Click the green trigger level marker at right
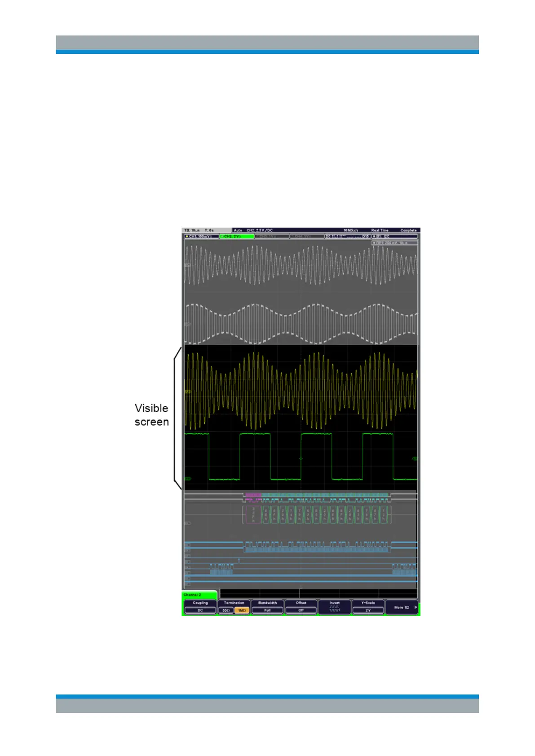The image size is (535, 756). (415, 459)
